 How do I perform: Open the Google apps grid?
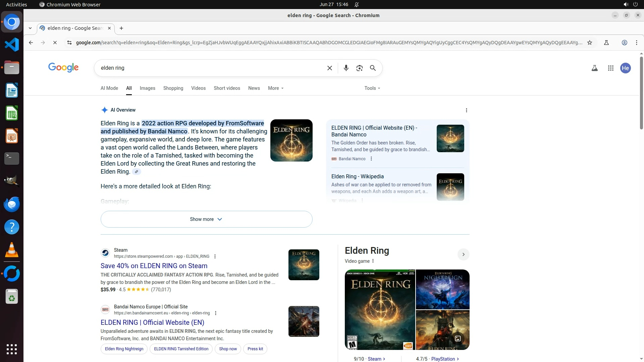point(610,68)
